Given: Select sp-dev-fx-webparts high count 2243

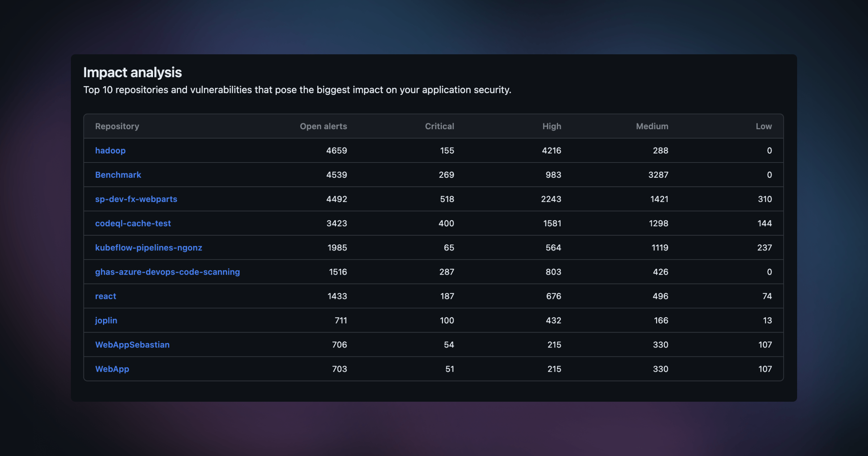Looking at the screenshot, I should click(x=551, y=199).
